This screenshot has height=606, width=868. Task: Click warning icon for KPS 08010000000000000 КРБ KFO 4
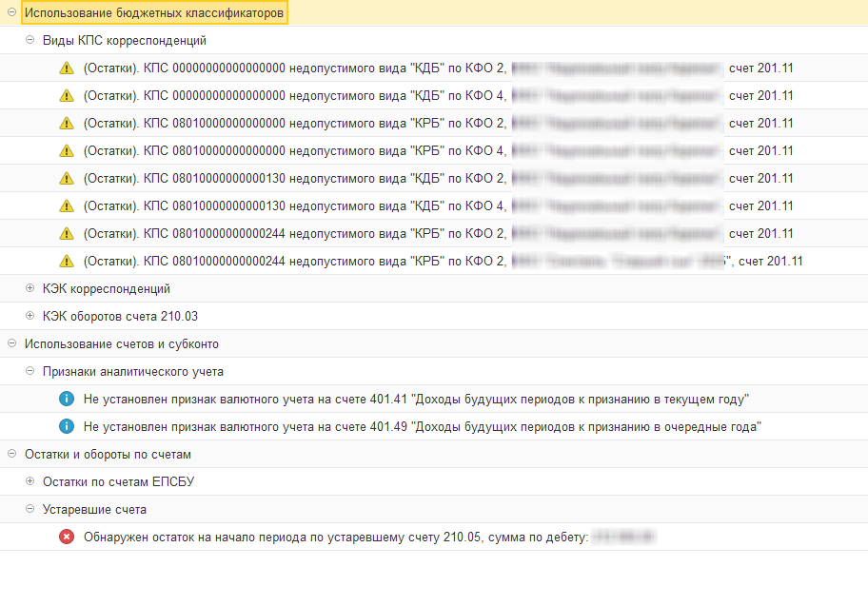66,151
